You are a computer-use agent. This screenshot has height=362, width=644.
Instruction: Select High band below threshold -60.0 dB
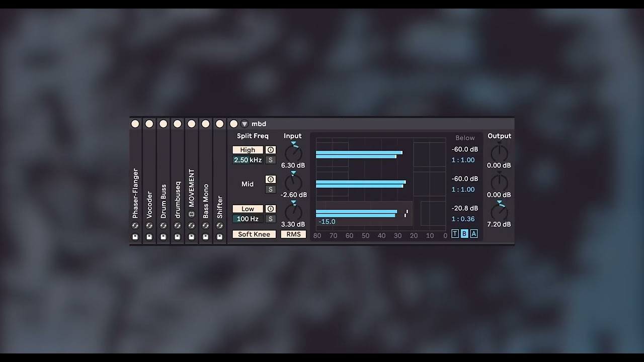pos(465,149)
